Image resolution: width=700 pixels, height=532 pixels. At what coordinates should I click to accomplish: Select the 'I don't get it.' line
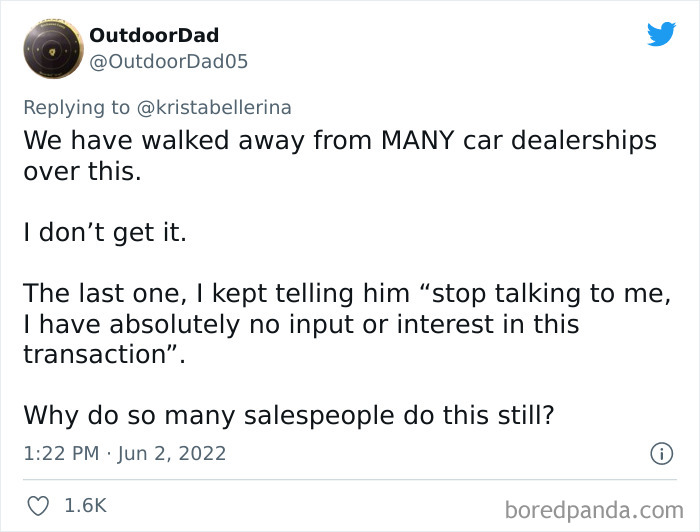coord(105,233)
